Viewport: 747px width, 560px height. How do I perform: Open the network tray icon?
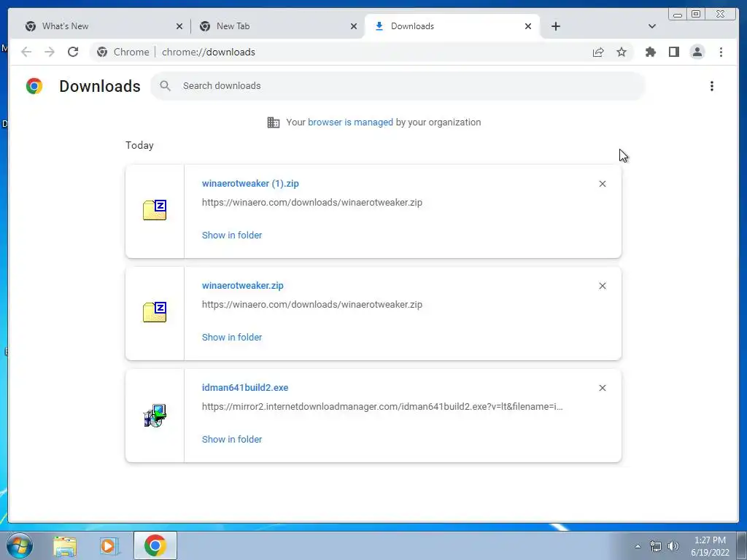point(656,546)
